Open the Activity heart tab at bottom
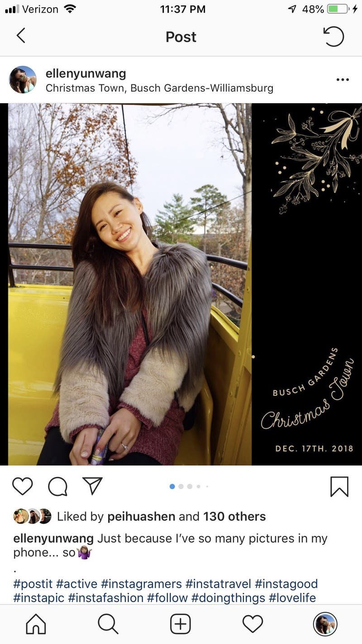 coord(252,625)
